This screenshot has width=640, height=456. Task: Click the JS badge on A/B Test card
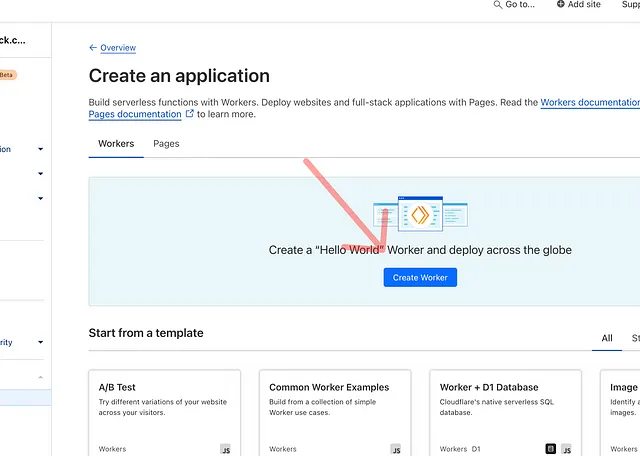tap(225, 449)
